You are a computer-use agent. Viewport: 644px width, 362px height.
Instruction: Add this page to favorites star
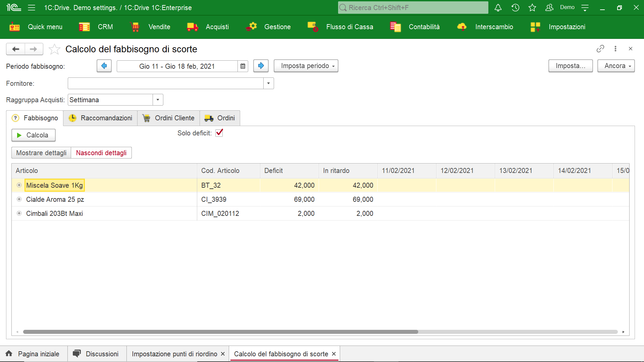coord(54,49)
